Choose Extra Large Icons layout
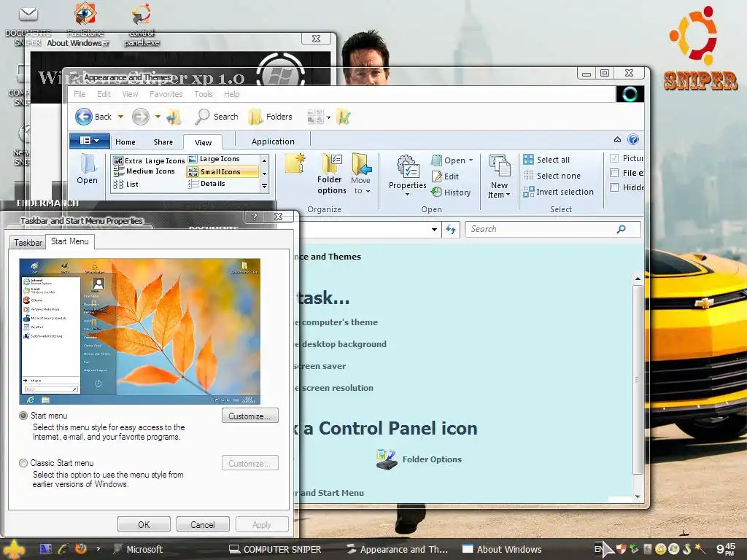747x560 pixels. click(149, 160)
